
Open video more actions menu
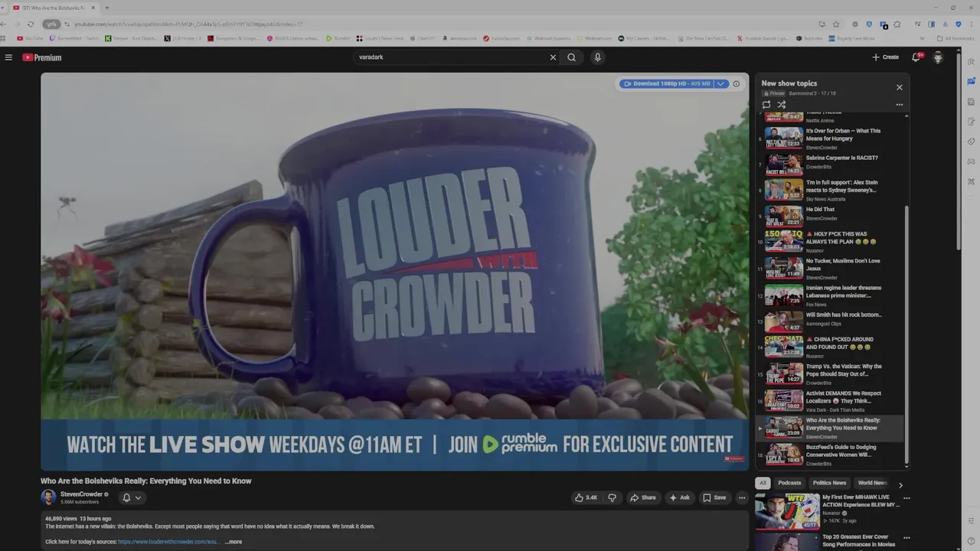point(742,497)
